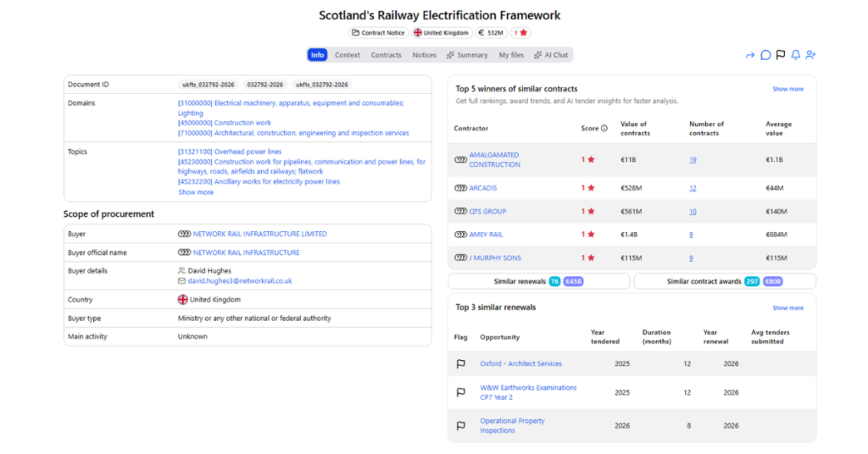868x454 pixels.
Task: Click the UK flag icon in Country row
Action: coord(183,300)
